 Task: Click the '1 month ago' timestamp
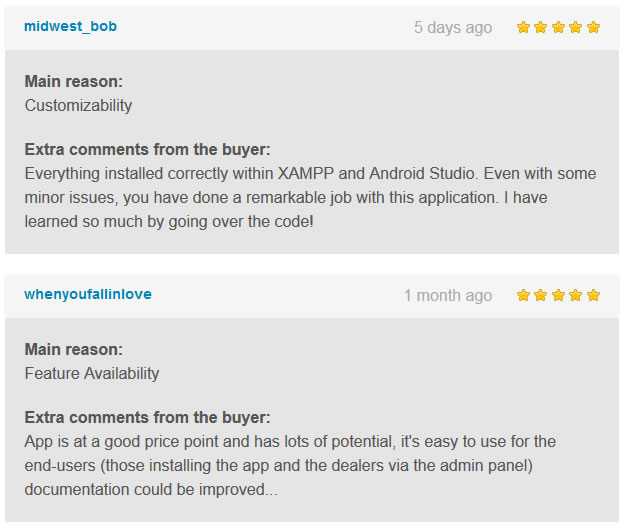448,295
